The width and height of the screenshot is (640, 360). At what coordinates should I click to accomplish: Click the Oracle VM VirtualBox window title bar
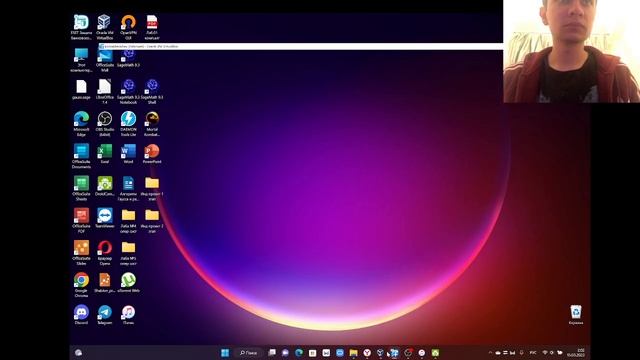click(x=301, y=47)
